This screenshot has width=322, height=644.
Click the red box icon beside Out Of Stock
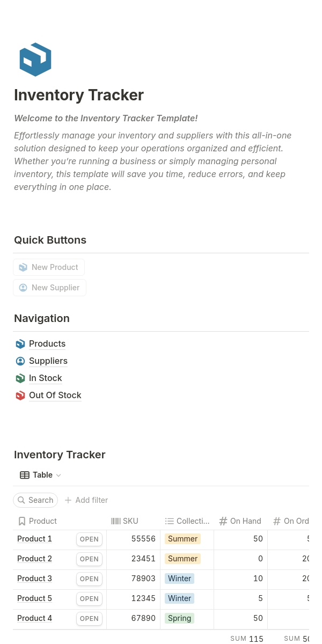(x=20, y=396)
